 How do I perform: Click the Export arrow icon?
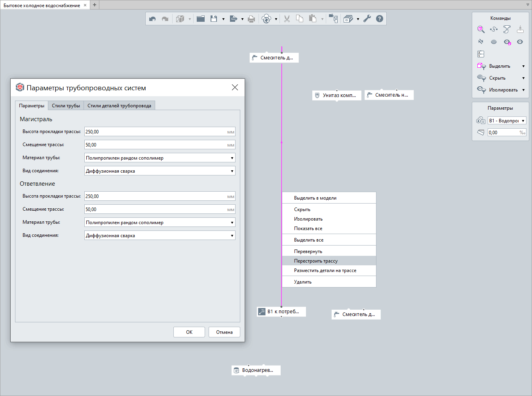pos(233,19)
